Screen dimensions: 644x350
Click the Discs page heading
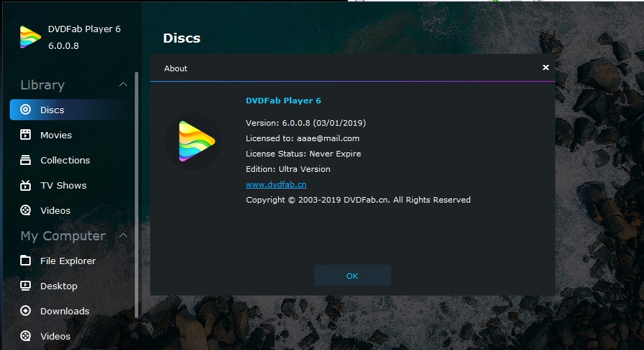[x=182, y=38]
